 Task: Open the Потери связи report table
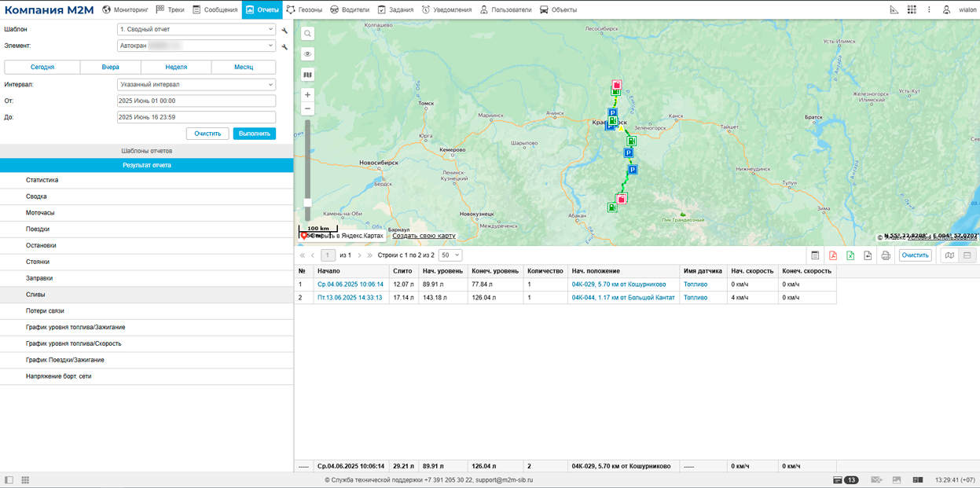click(x=147, y=310)
